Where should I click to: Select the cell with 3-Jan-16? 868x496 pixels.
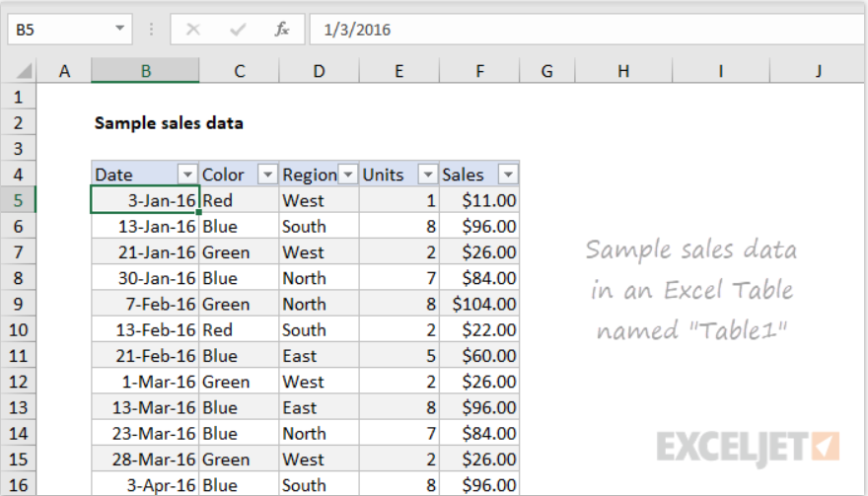(145, 200)
